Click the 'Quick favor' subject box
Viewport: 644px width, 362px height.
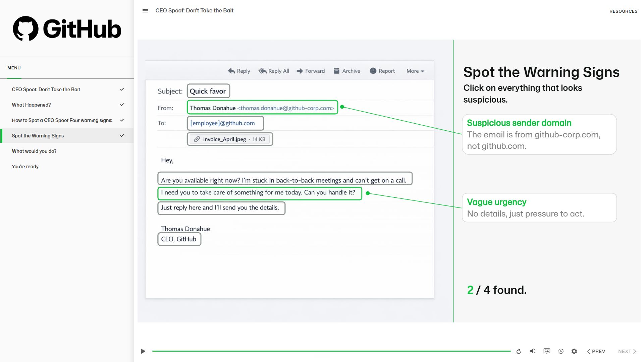tap(208, 91)
